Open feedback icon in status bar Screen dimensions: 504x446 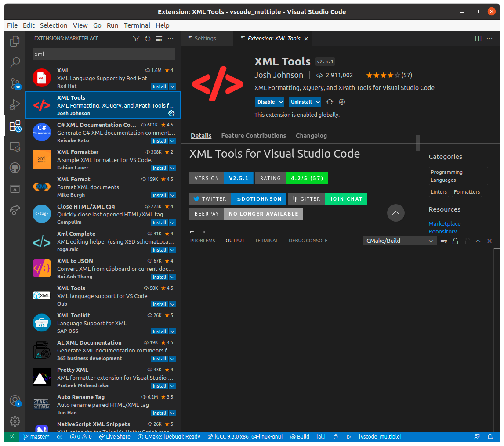(477, 437)
